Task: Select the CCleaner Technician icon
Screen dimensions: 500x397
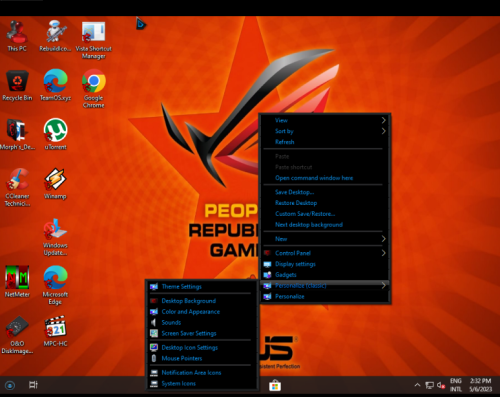Action: point(17,187)
